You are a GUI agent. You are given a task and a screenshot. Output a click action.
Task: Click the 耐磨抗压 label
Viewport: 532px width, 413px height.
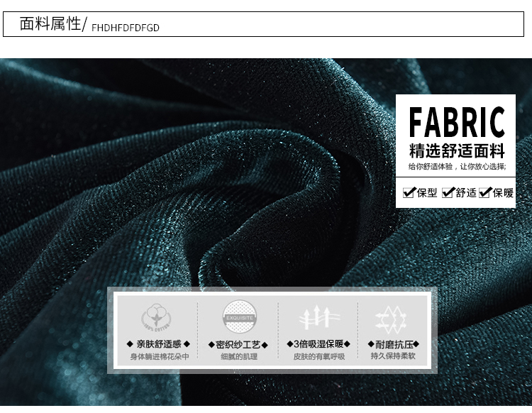[394, 344]
